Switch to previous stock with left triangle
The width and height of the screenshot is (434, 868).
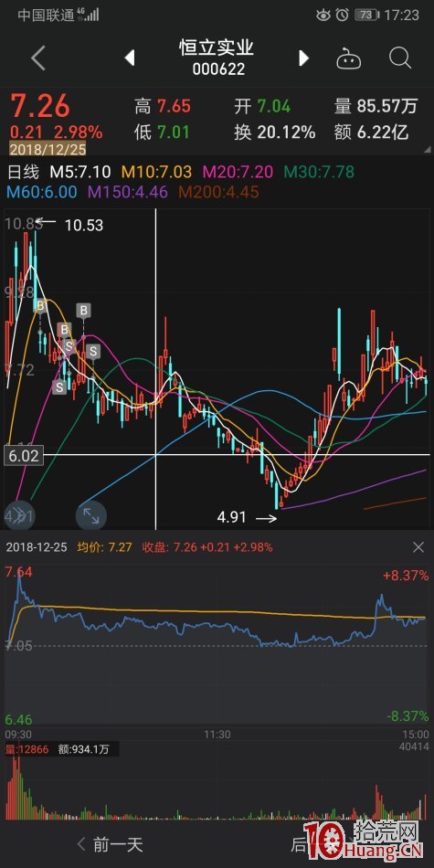point(130,58)
